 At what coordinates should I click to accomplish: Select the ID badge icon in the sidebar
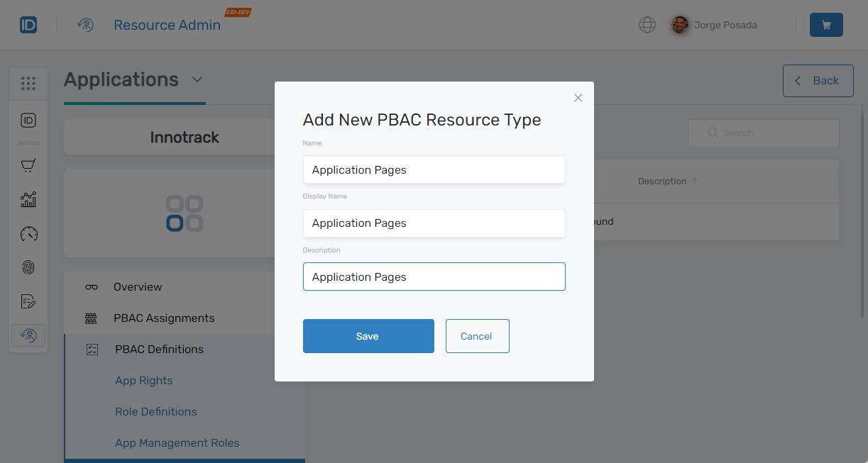pos(28,121)
